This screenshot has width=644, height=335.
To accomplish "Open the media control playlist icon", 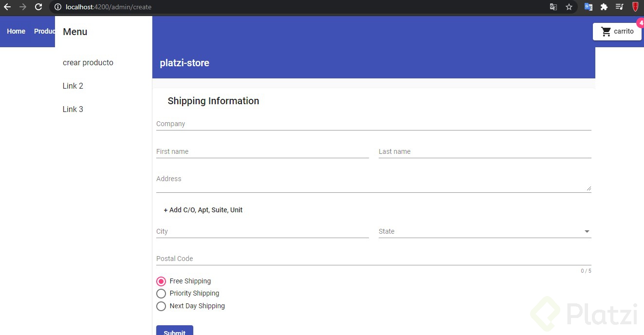I will pyautogui.click(x=620, y=7).
